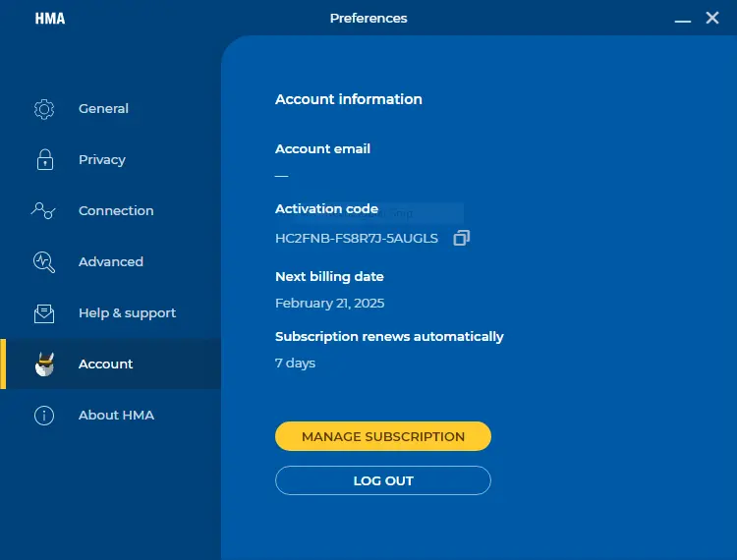The width and height of the screenshot is (737, 560).
Task: Click the Manage Subscription button
Action: [383, 436]
